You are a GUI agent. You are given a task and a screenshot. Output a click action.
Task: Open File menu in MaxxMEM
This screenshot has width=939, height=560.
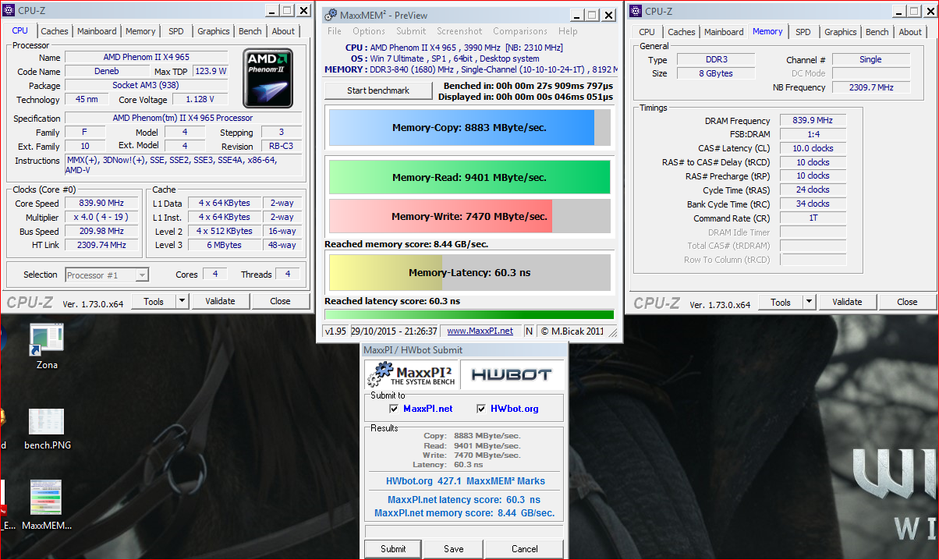point(335,31)
